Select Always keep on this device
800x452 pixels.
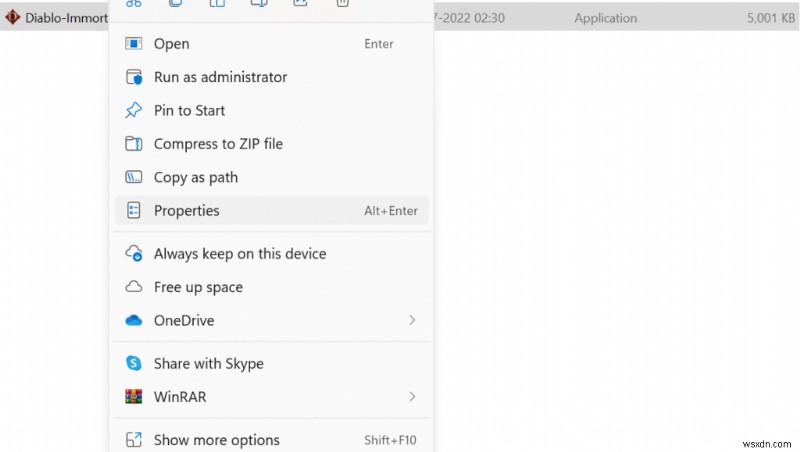[239, 254]
